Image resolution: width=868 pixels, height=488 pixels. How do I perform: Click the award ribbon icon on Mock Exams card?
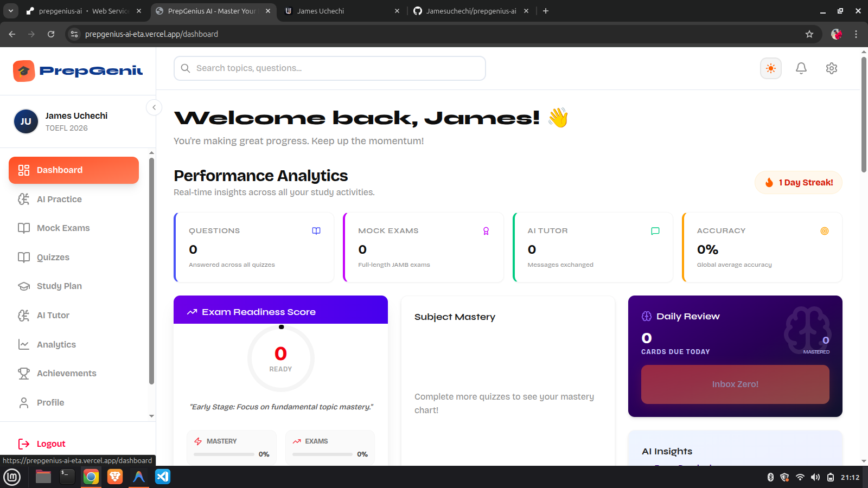486,231
